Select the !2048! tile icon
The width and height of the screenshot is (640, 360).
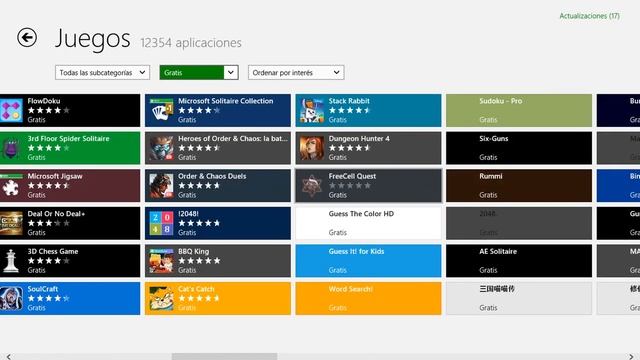pyautogui.click(x=161, y=223)
